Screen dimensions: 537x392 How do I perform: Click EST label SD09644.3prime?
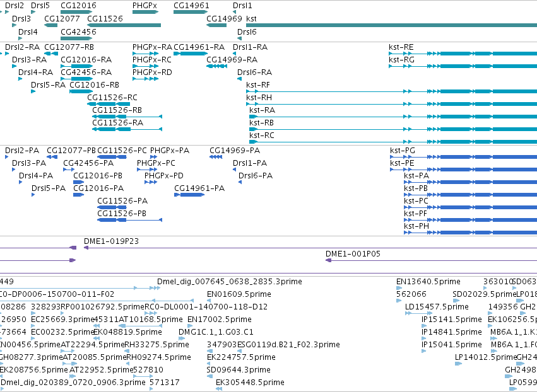tap(239, 370)
